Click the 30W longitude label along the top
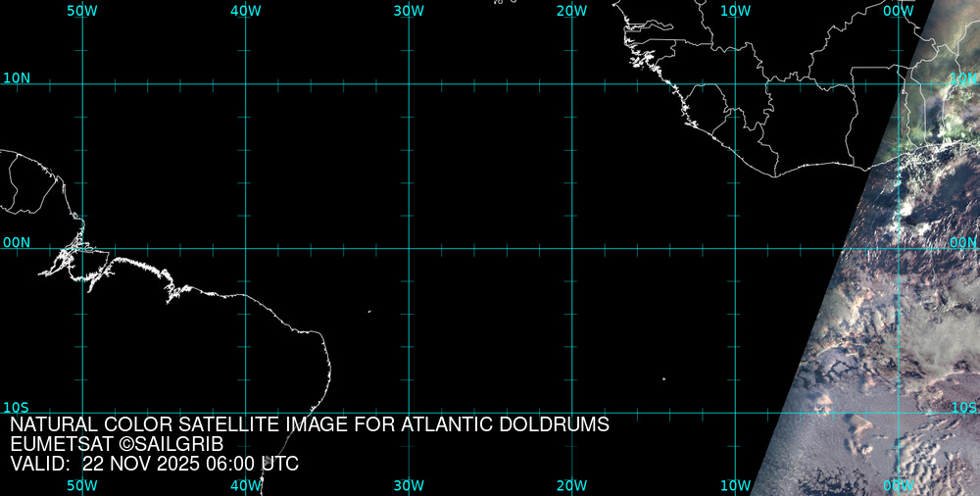980x496 pixels. pos(409,10)
